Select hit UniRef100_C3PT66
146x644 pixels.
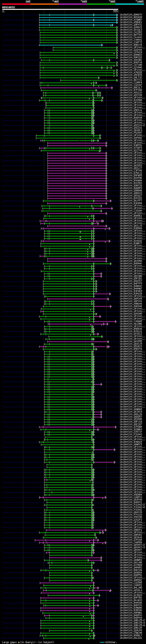pos(131,170)
